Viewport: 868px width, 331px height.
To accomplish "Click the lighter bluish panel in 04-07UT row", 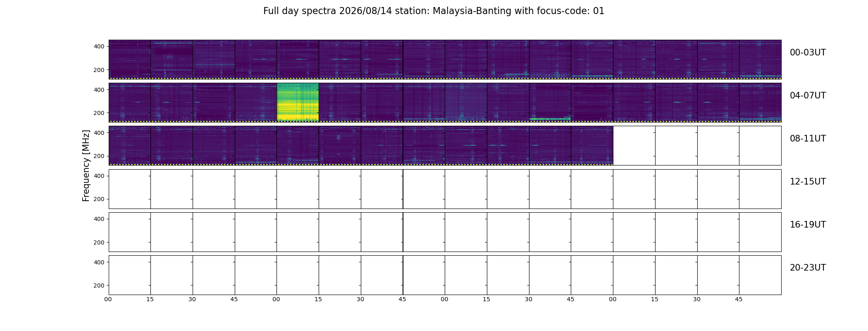I will click(x=466, y=102).
